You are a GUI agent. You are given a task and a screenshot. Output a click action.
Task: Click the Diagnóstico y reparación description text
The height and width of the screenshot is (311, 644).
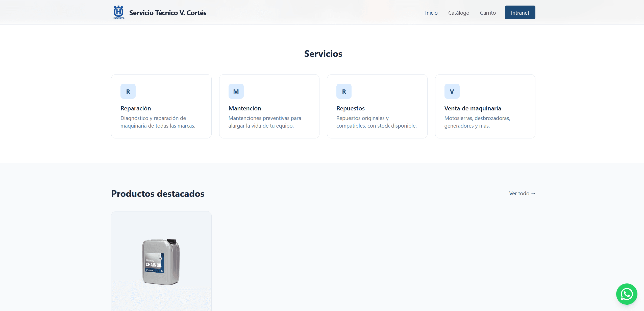(158, 122)
